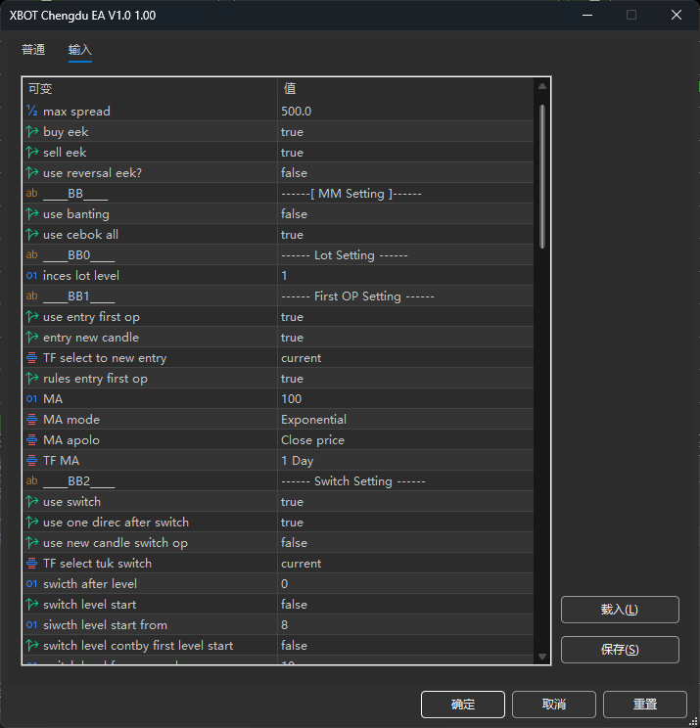Screen dimensions: 700x728
Task: Select the 输入 tab
Action: tap(80, 50)
